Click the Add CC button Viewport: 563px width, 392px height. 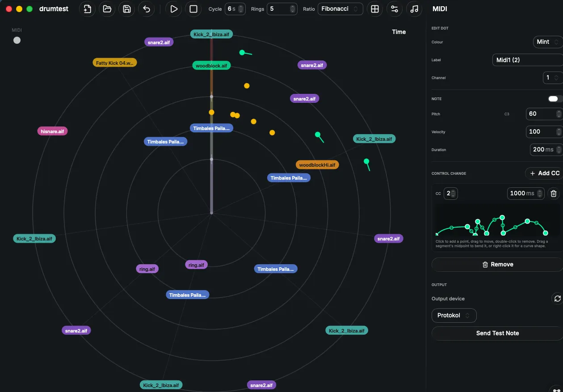click(544, 173)
